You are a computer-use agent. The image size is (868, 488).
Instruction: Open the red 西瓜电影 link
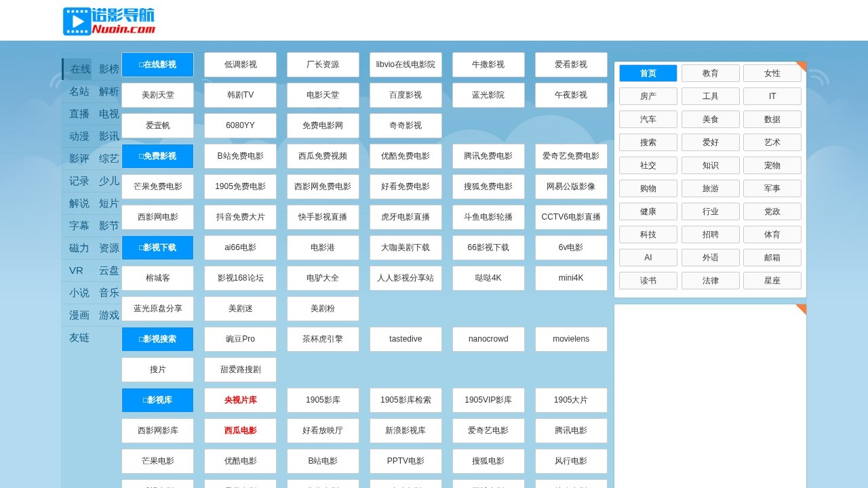(x=240, y=431)
